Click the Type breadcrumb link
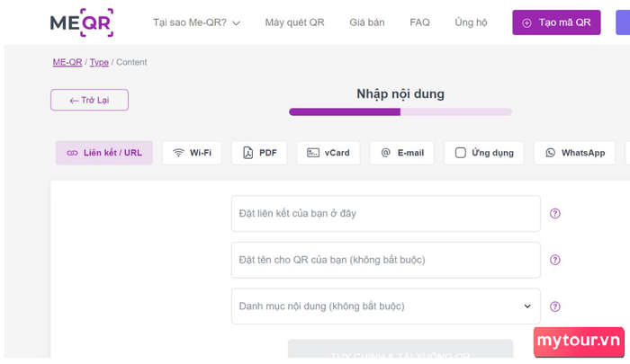Viewport: 630px width, 364px height. click(x=99, y=62)
